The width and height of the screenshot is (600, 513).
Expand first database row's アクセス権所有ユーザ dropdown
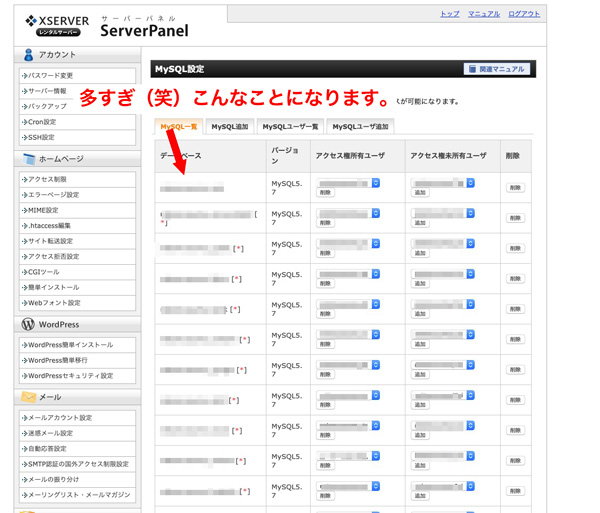tap(348, 183)
